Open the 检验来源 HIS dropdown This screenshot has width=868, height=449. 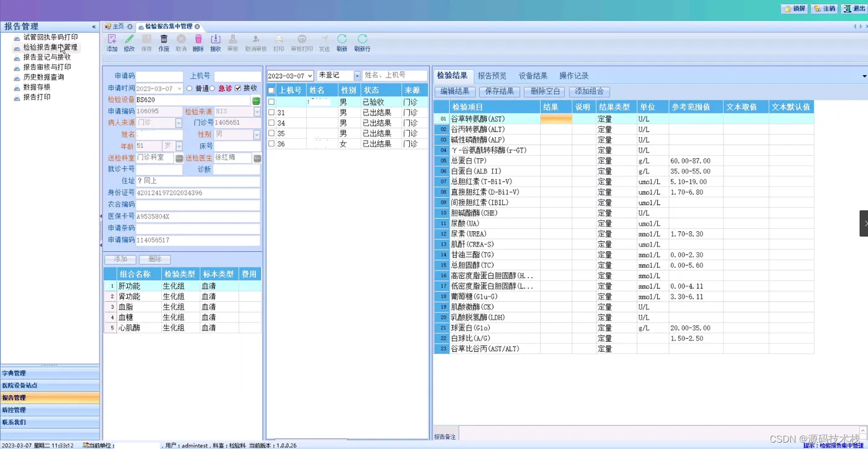point(257,112)
